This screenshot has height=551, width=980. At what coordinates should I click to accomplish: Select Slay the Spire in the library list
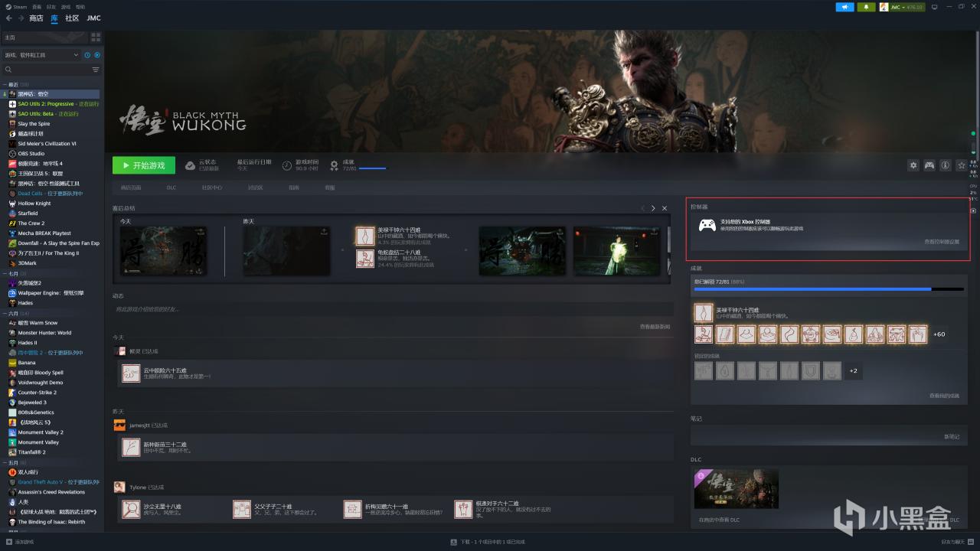pos(34,123)
